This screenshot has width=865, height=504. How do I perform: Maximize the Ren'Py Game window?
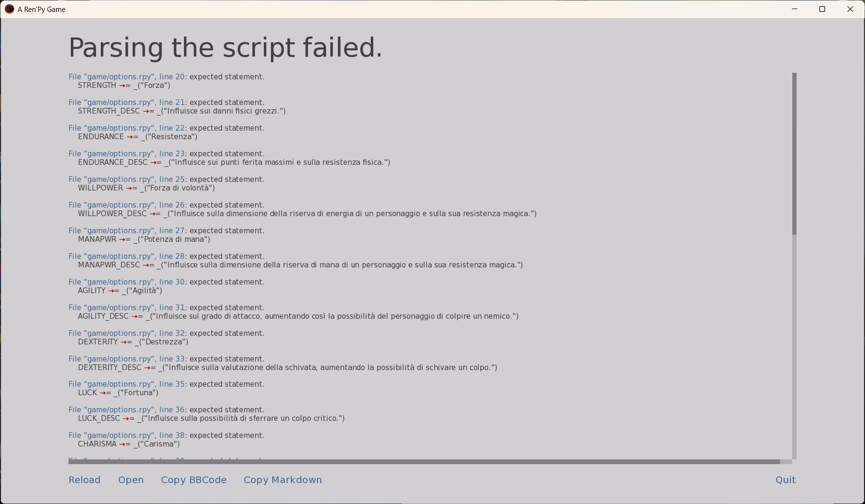[x=822, y=9]
